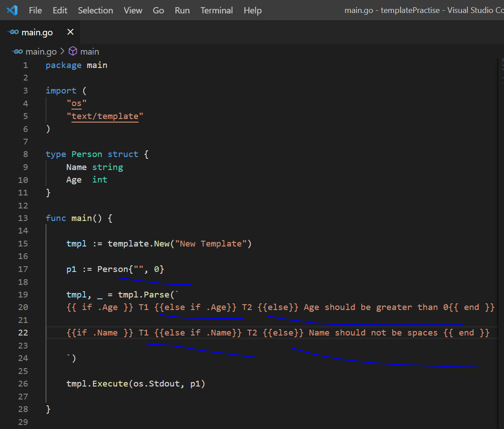The image size is (504, 429).
Task: Click 'template.New' call on line 15
Action: coord(139,243)
